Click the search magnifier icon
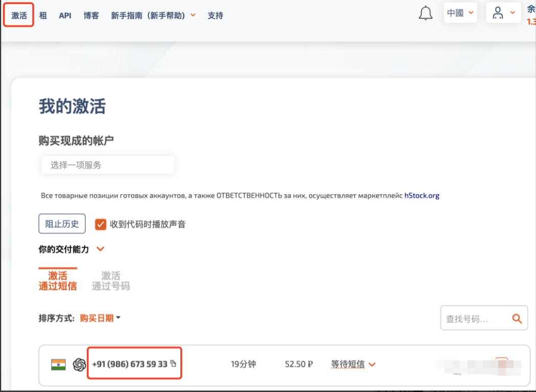This screenshot has height=392, width=536. (517, 319)
